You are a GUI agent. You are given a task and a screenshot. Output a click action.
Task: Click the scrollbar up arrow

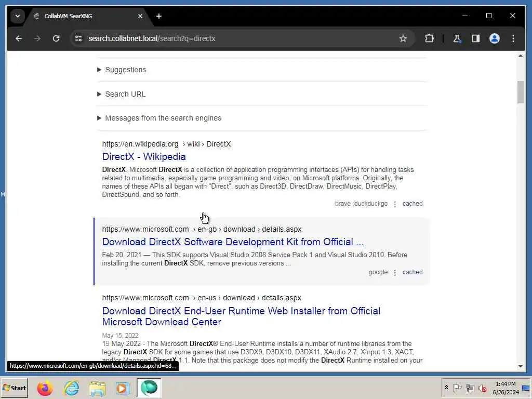[521, 55]
